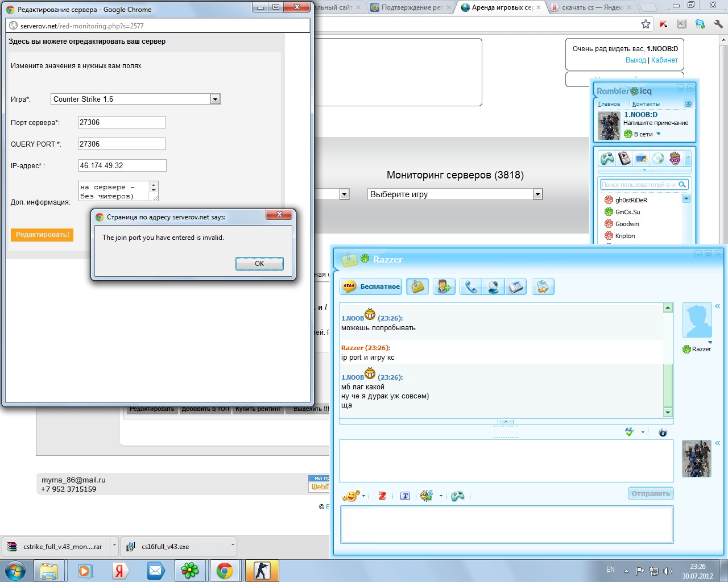Click the music CD icon in ICQ panel
This screenshot has width=728, height=582.
click(658, 159)
